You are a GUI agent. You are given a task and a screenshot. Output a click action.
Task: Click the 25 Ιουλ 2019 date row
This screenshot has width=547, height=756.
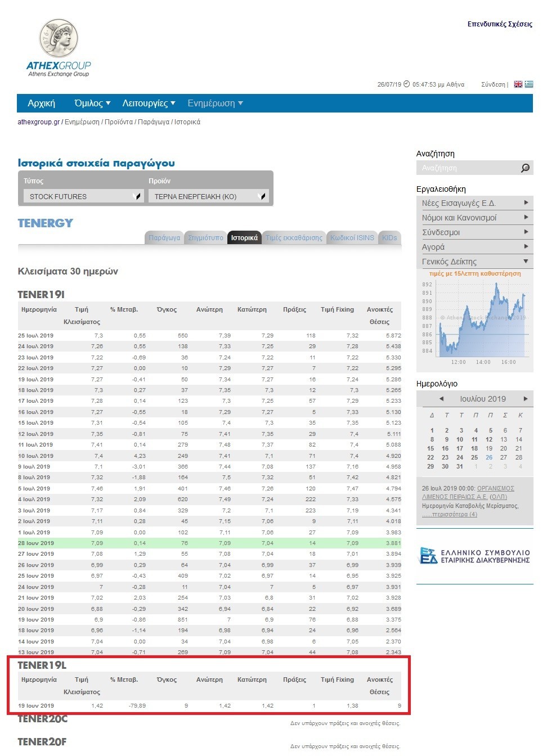click(x=209, y=335)
